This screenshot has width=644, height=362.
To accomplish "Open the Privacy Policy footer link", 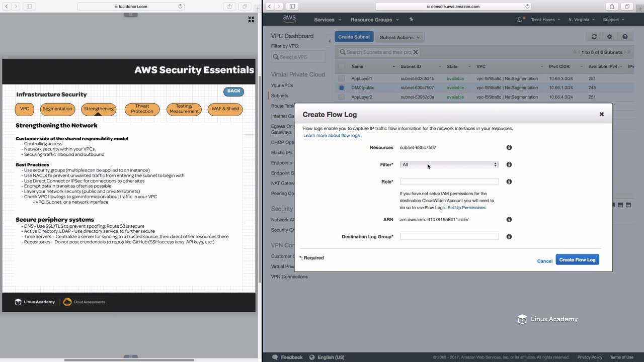I will coord(590,357).
